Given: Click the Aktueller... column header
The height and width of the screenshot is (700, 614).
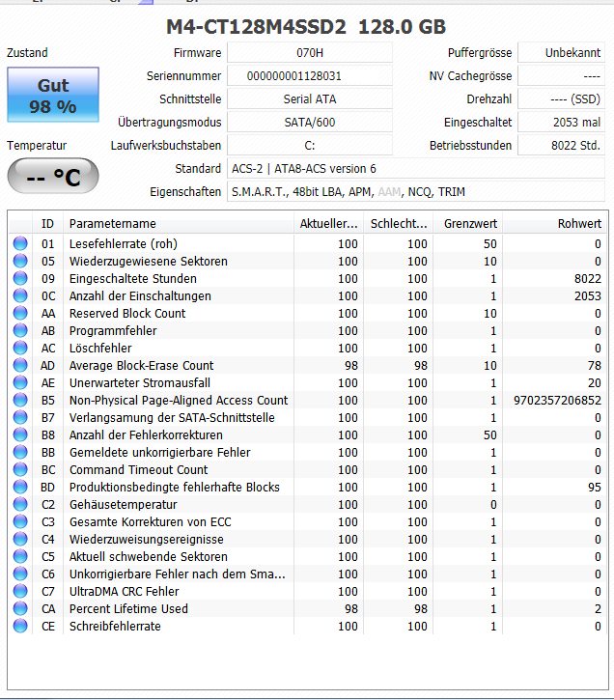Looking at the screenshot, I should click(x=329, y=224).
